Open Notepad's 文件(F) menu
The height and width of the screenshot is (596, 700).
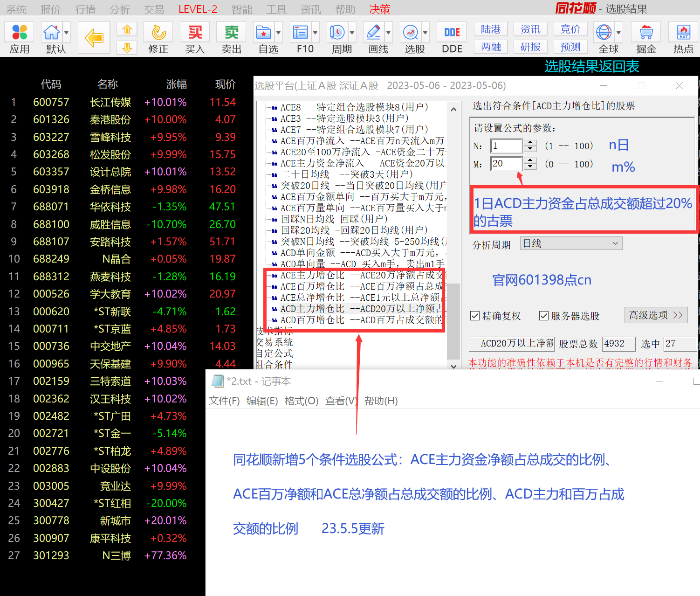point(224,401)
